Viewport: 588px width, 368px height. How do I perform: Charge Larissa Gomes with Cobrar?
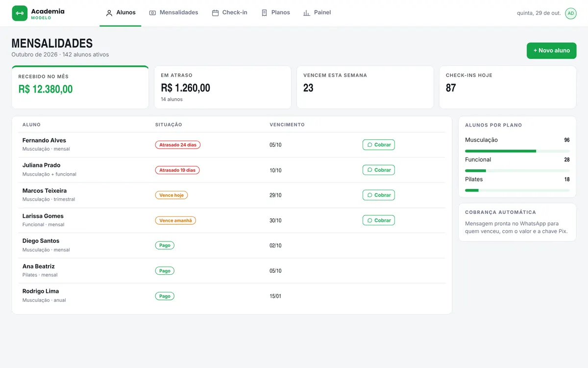point(379,220)
